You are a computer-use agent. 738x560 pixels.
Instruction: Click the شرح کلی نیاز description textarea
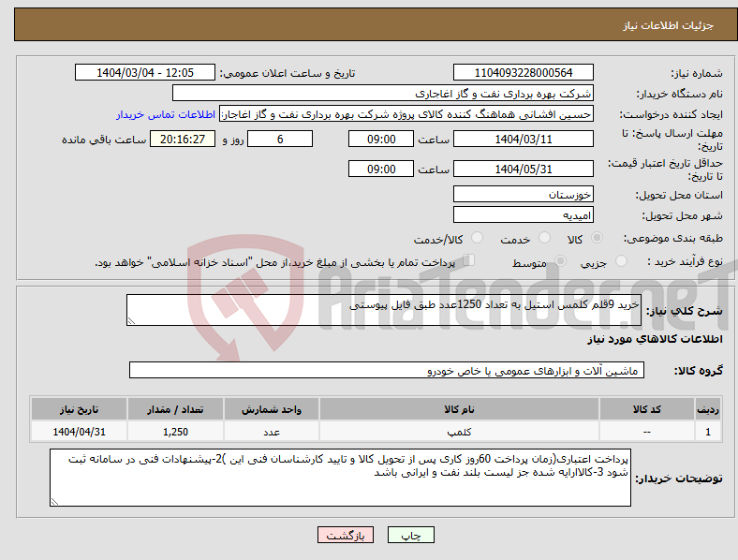pyautogui.click(x=384, y=310)
